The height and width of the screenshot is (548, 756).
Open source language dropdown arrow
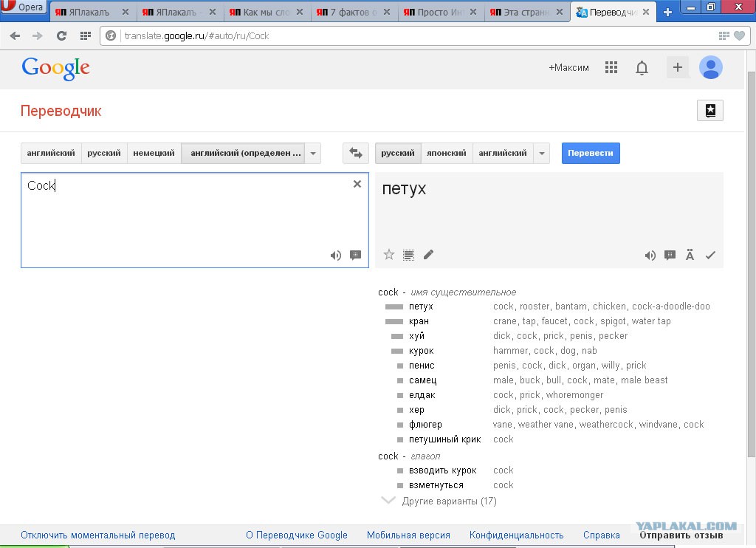pos(313,154)
